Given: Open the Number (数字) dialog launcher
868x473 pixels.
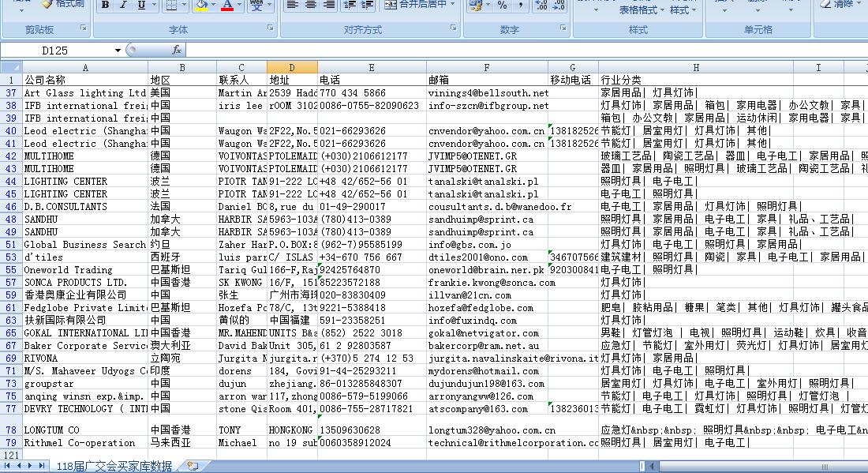Looking at the screenshot, I should tap(563, 28).
